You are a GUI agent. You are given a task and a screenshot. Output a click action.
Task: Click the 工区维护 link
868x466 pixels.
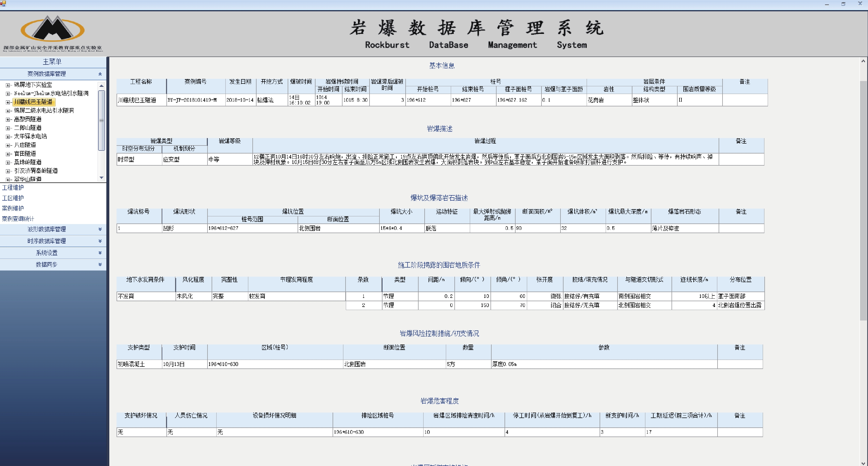[13, 198]
